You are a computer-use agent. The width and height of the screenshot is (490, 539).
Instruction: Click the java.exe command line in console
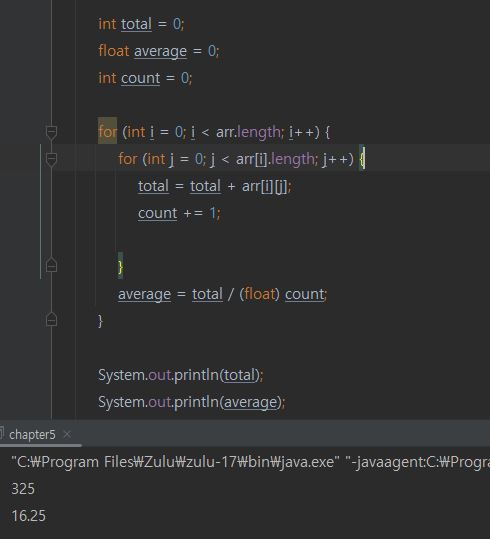click(x=250, y=462)
